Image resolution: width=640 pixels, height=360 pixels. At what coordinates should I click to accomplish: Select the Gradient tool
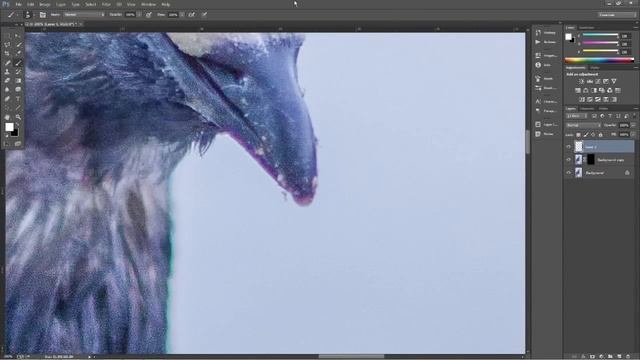tap(18, 81)
